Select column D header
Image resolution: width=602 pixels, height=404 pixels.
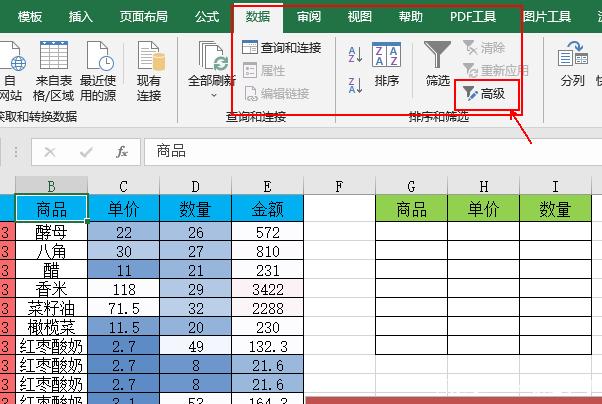coord(195,186)
